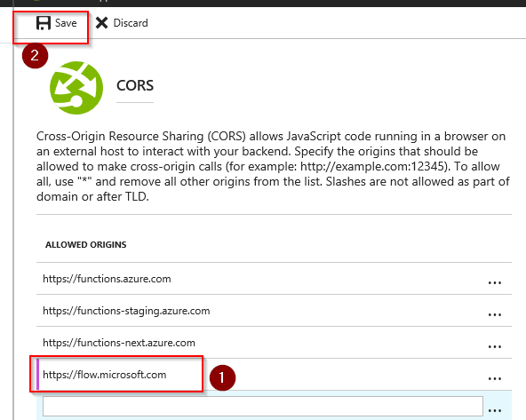Open ellipsis menu beside the empty origin field
526x420 pixels.
click(x=495, y=410)
